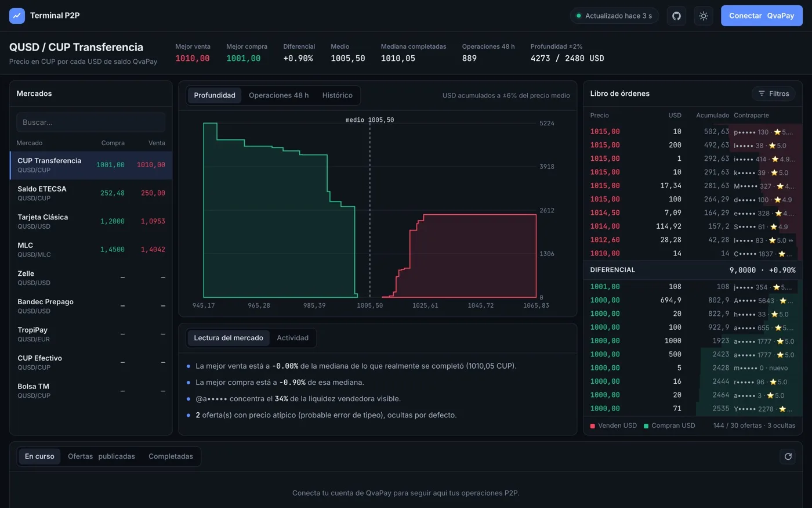Image resolution: width=812 pixels, height=508 pixels.
Task: Select Lectura del mercado tab
Action: tap(229, 338)
